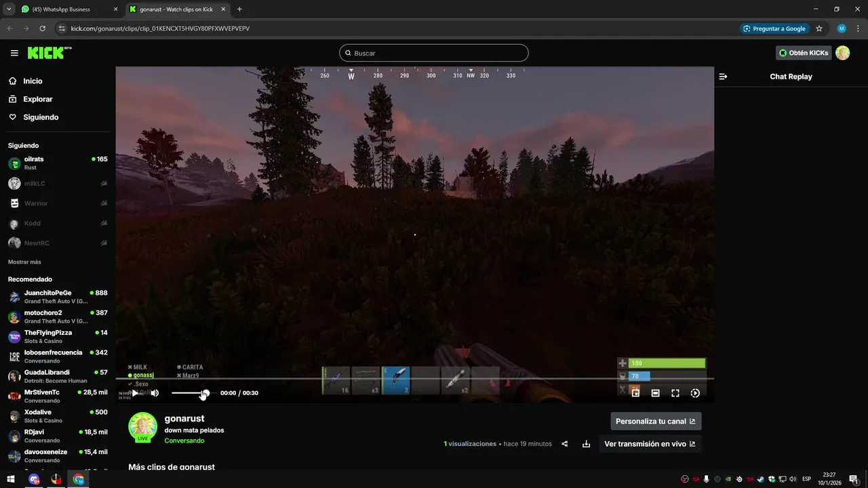The width and height of the screenshot is (868, 488).
Task: Open GuadaLibrandi recommended channel
Action: 58,376
